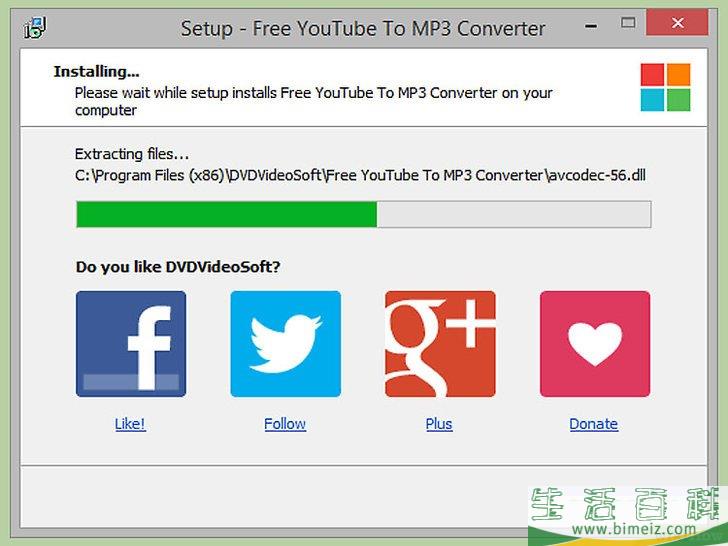Maximize the Setup window

tap(628, 23)
